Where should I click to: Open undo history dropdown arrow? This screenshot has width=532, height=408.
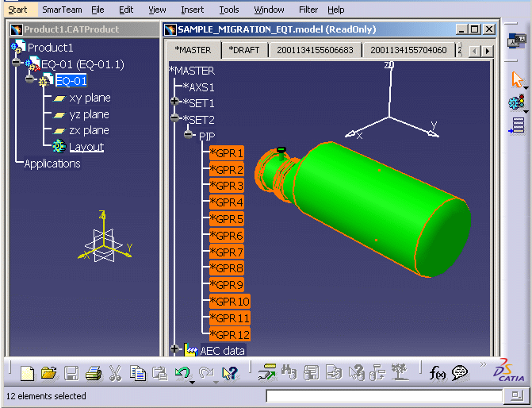pos(192,383)
